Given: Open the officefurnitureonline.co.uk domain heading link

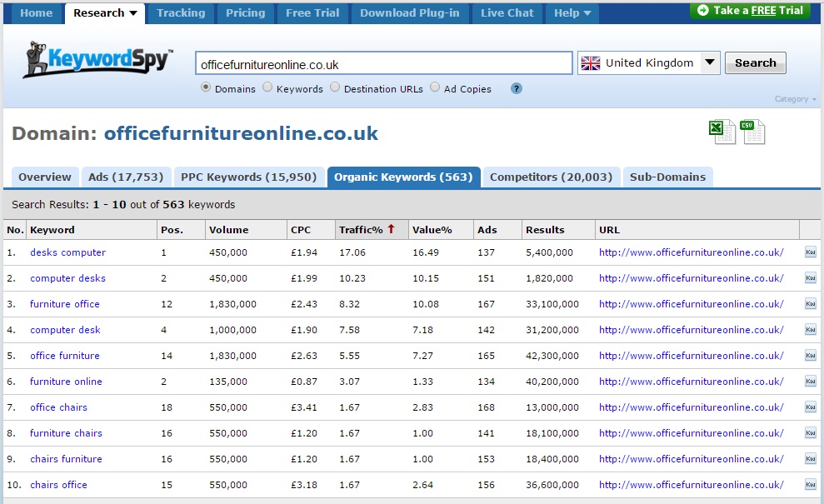Looking at the screenshot, I should pyautogui.click(x=241, y=133).
